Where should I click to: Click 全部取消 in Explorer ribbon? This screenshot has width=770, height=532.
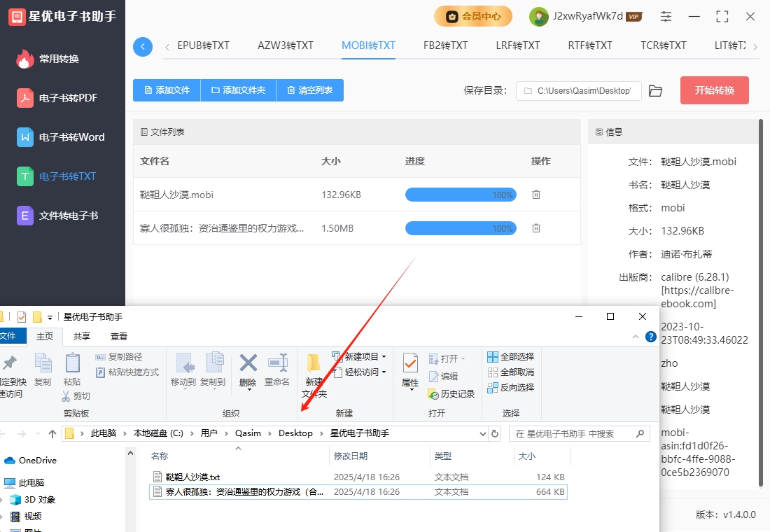click(x=511, y=372)
